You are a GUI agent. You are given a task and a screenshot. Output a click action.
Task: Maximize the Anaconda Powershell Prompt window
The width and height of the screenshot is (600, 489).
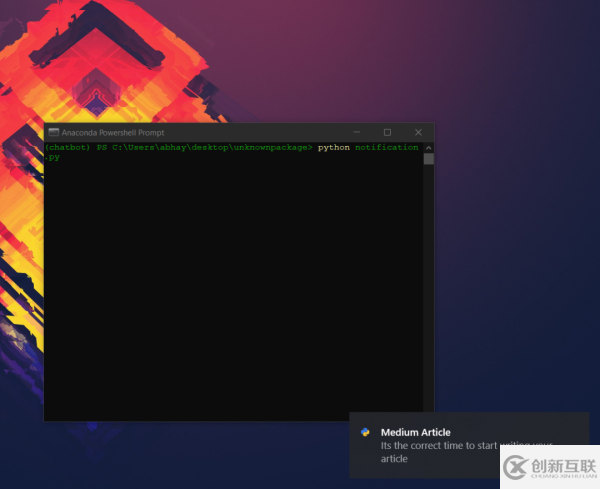pyautogui.click(x=387, y=132)
